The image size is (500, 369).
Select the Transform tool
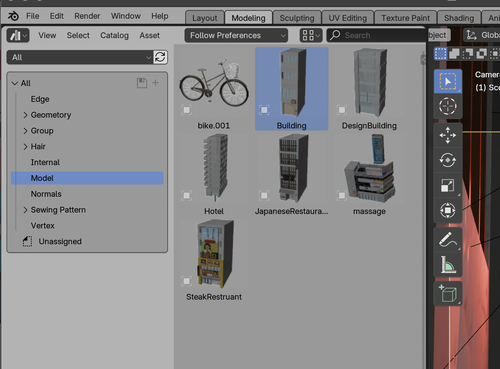click(448, 210)
